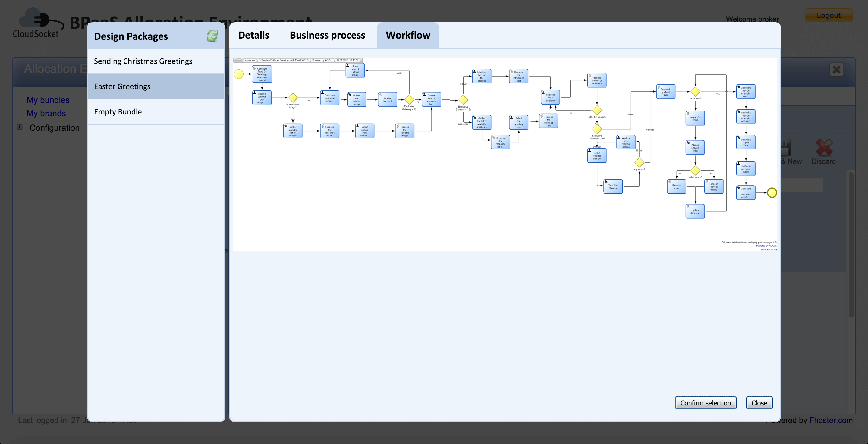The width and height of the screenshot is (868, 444).
Task: Select the Time Slot Service task node
Action: [613, 186]
